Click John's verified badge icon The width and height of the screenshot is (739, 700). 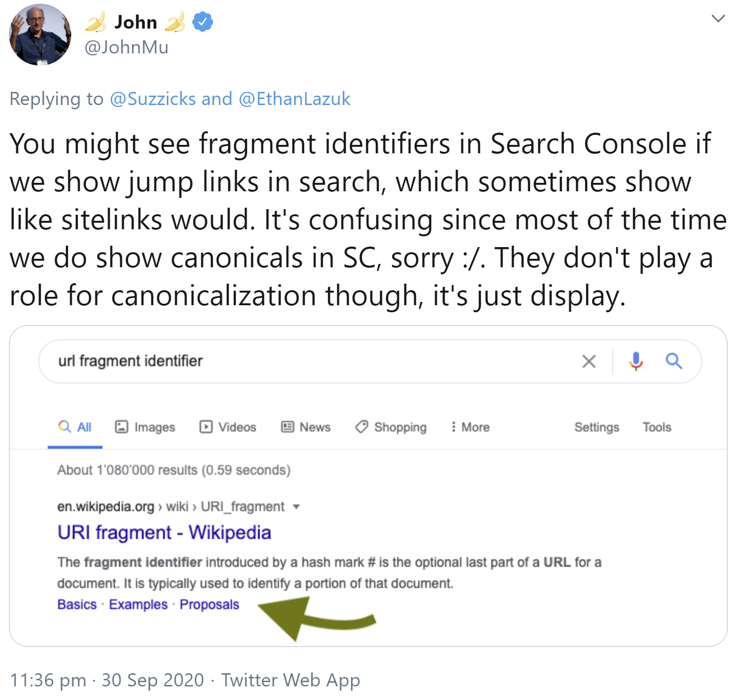click(x=202, y=21)
